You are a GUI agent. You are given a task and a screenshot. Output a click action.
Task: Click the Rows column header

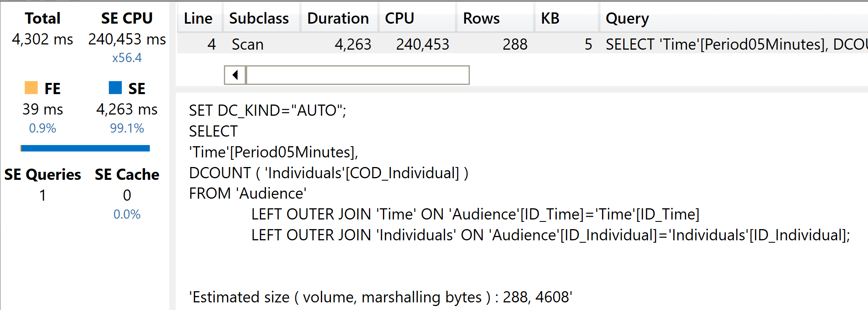481,18
